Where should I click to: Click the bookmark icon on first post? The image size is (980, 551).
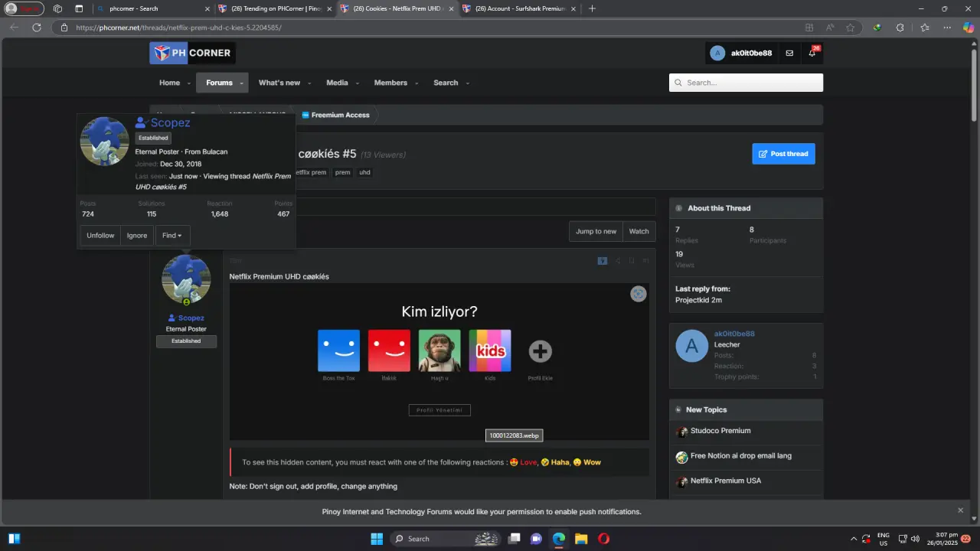[x=632, y=261]
